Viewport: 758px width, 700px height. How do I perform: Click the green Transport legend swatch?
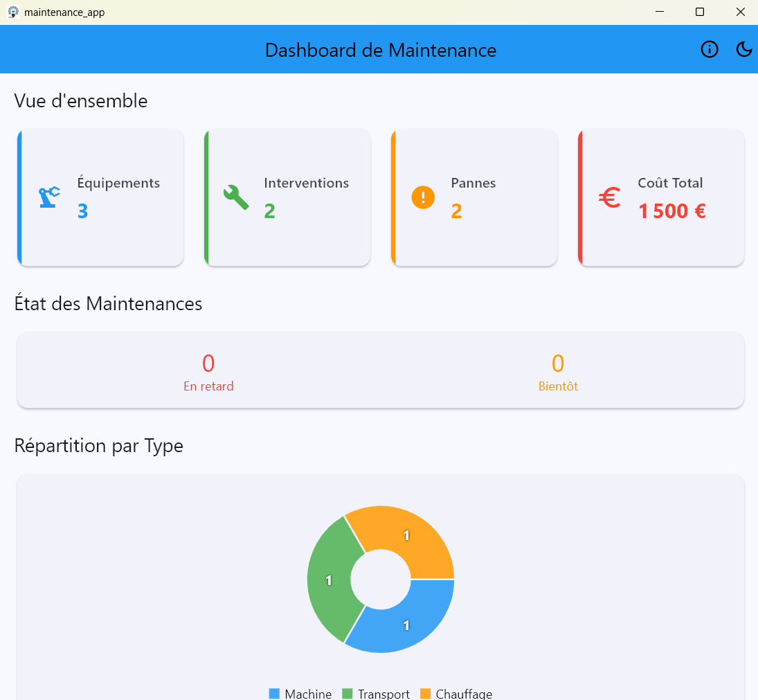tap(347, 694)
